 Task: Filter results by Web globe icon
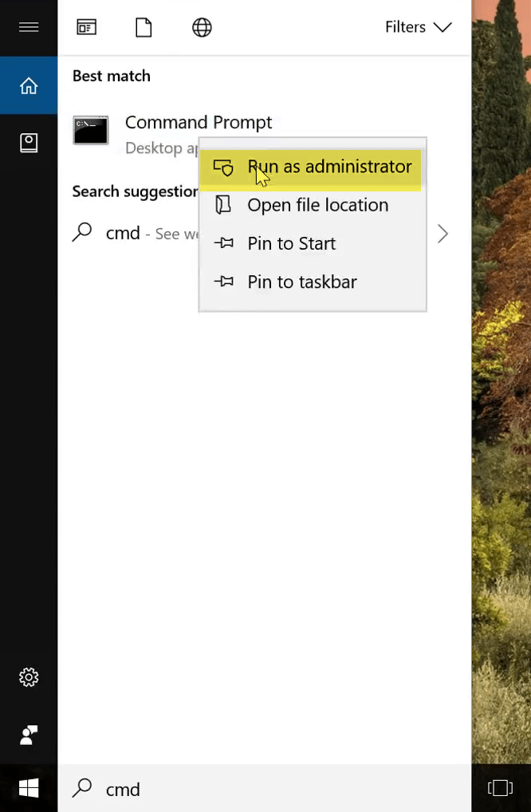(x=202, y=27)
